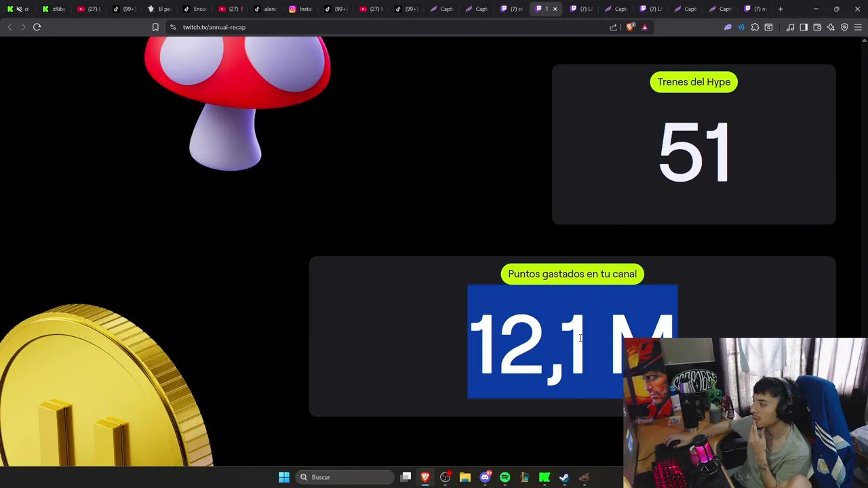Bookmark this page with the bookmark icon
This screenshot has width=868, height=488.
155,27
